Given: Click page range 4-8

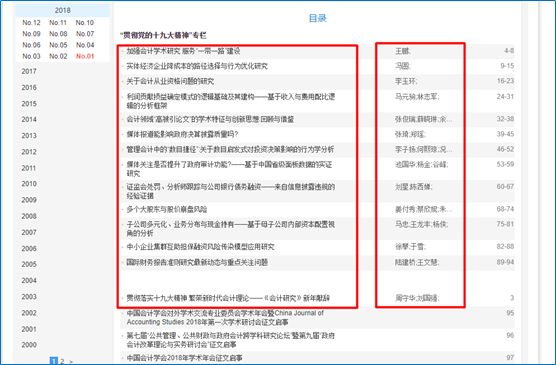Looking at the screenshot, I should [x=509, y=51].
